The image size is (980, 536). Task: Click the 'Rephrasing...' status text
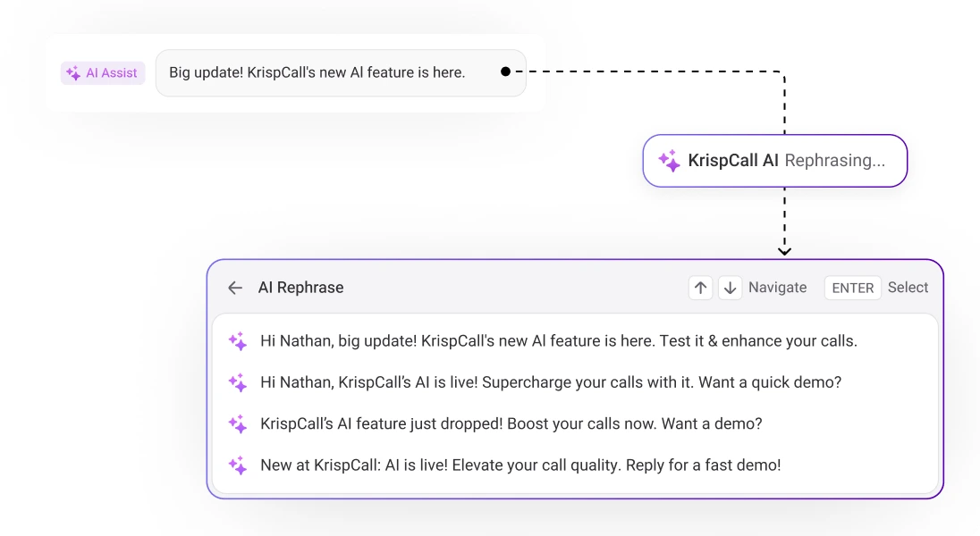pos(835,161)
